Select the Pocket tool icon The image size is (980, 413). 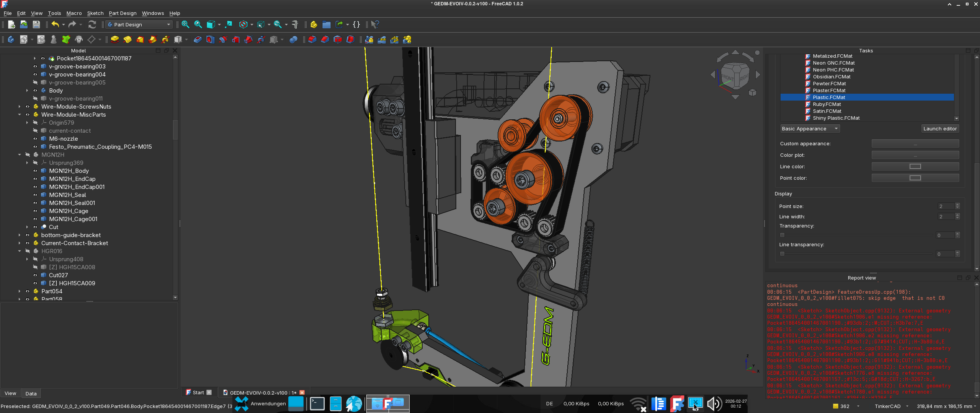pos(198,39)
